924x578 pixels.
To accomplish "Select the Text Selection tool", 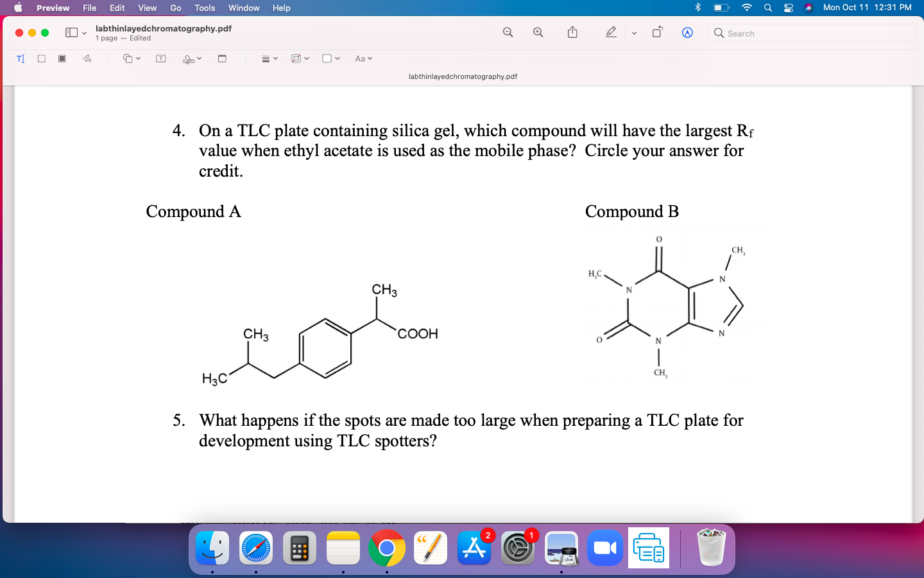I will coord(20,58).
